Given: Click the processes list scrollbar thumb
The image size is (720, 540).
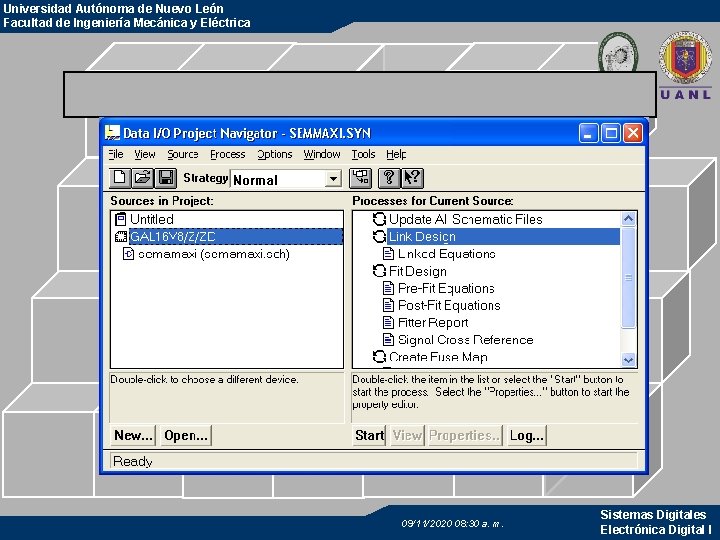Looking at the screenshot, I should (628, 277).
